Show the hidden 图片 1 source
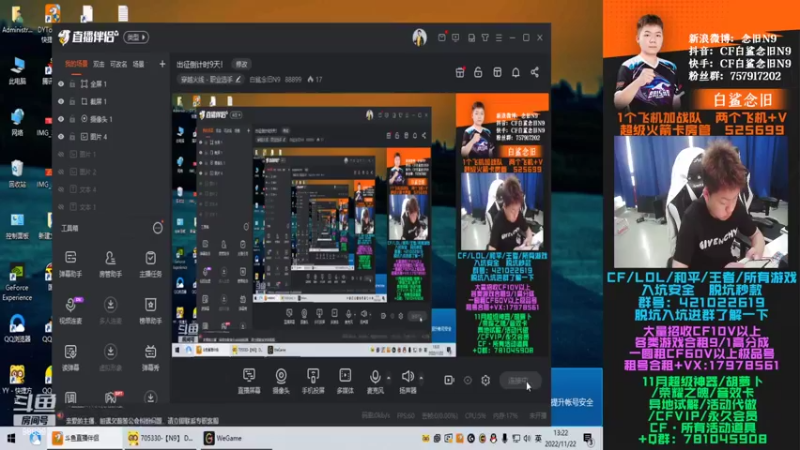The width and height of the screenshot is (800, 450). pos(61,154)
